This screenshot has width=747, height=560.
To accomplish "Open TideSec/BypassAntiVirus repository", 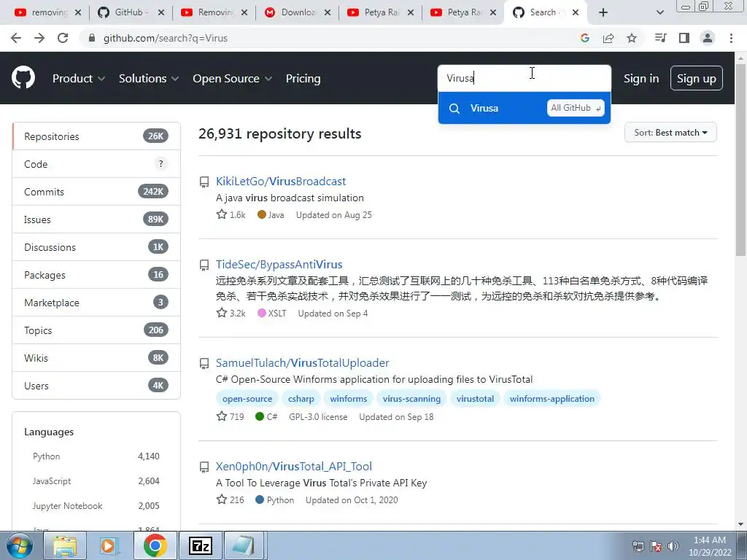I will pyautogui.click(x=279, y=264).
